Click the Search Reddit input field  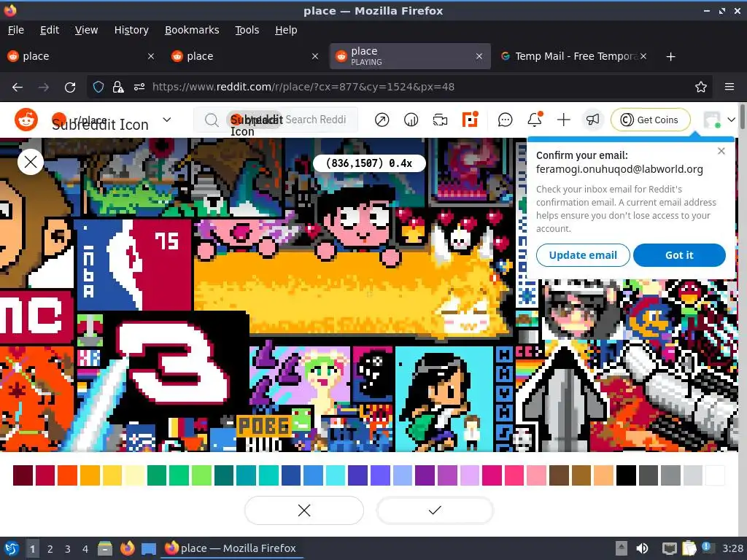[275, 120]
